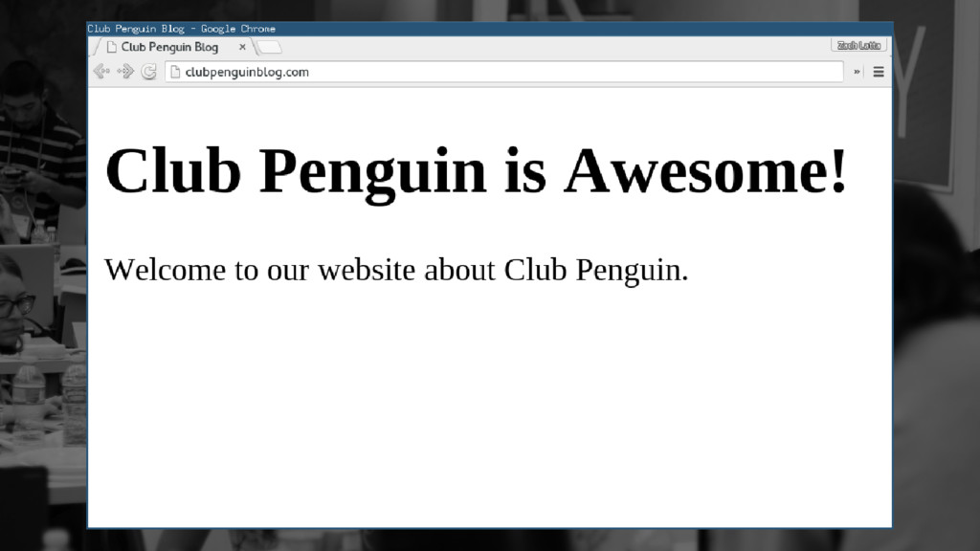980x551 pixels.
Task: Close the Club Penguin Blog tab
Action: click(x=242, y=47)
